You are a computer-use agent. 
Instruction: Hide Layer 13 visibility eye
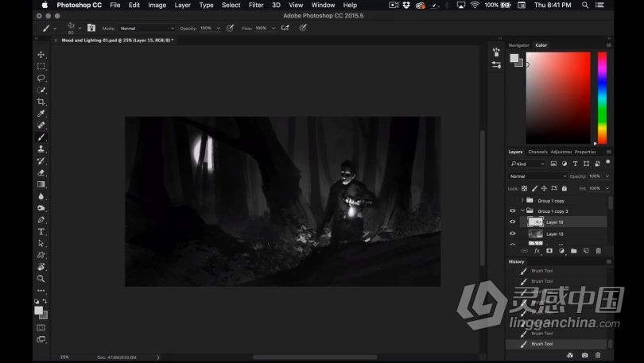point(512,234)
